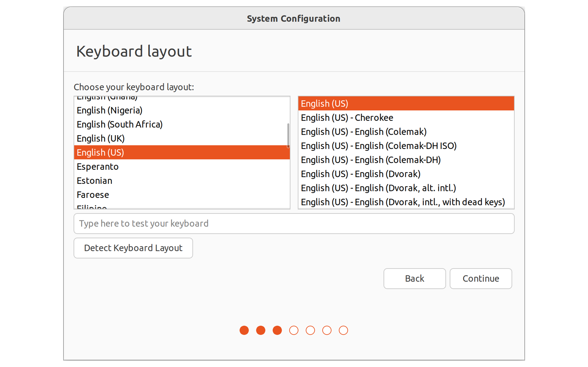
Task: Select English (UK) keyboard layout
Action: 100,138
